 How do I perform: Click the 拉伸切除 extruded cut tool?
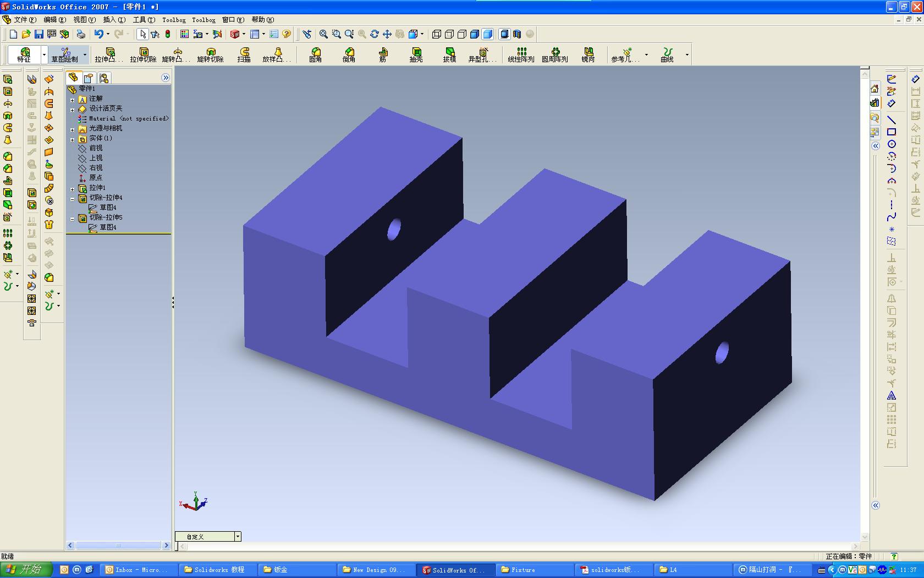point(143,55)
